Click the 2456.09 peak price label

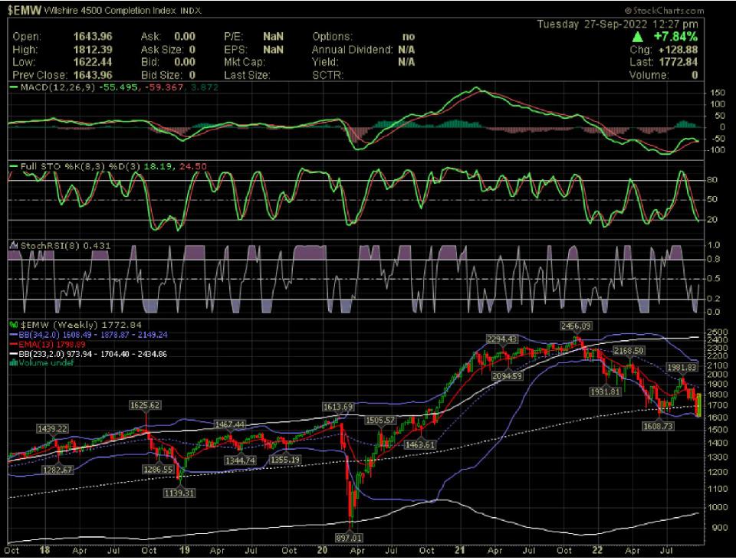[576, 326]
